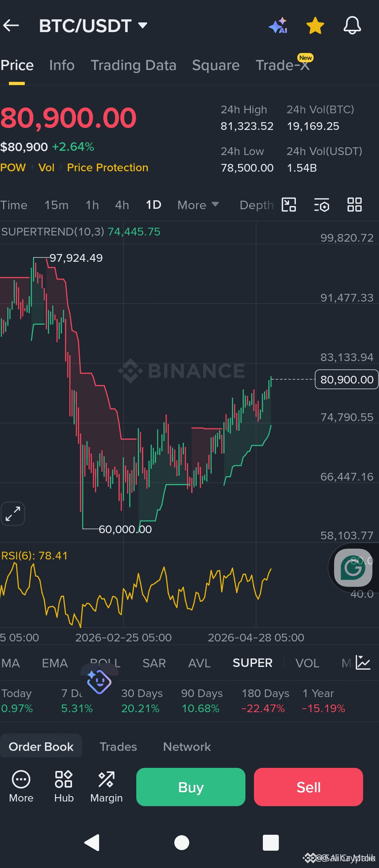Open the chart layout grid icon
The width and height of the screenshot is (379, 868).
pos(355,205)
